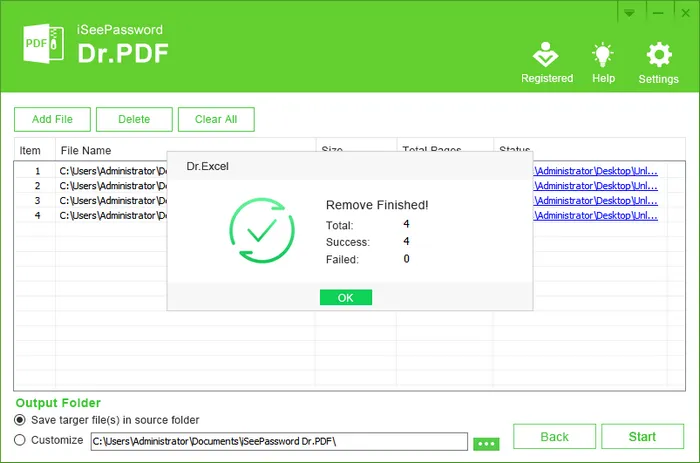700x463 pixels.
Task: Click the Dr.Excel dialog title
Action: [x=208, y=166]
